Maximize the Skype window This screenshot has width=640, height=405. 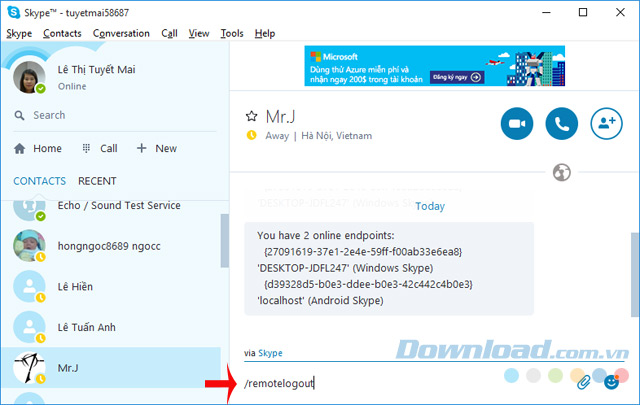point(583,12)
